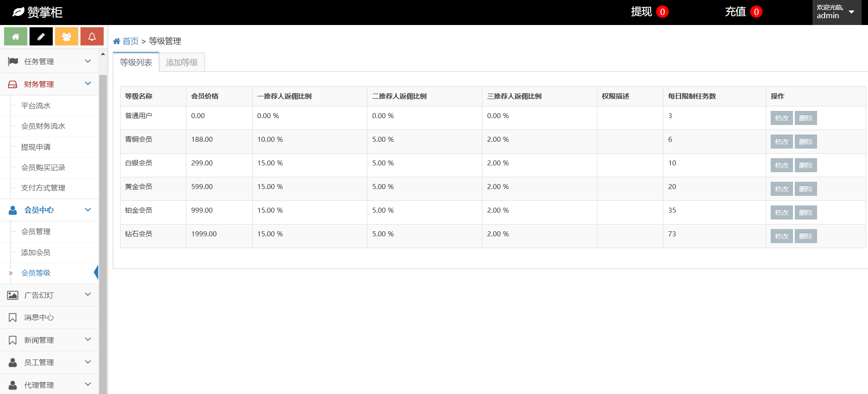The image size is (868, 394).
Task: Click the bookmark icon beside 消息中心
Action: click(x=13, y=318)
